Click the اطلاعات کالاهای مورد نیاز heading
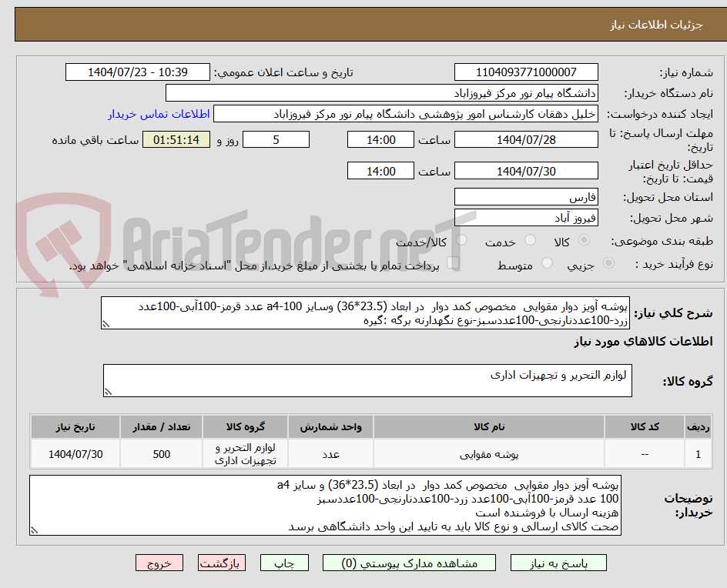 click(x=644, y=342)
